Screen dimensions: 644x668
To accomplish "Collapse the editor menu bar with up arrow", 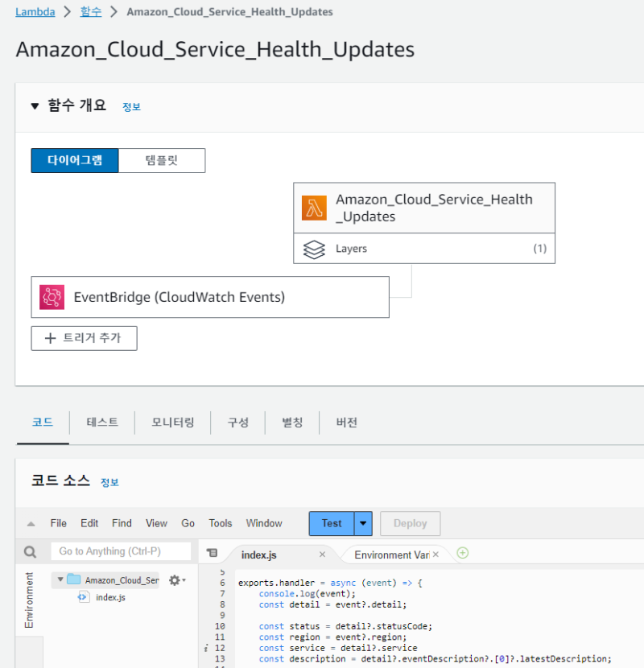I will tap(31, 524).
